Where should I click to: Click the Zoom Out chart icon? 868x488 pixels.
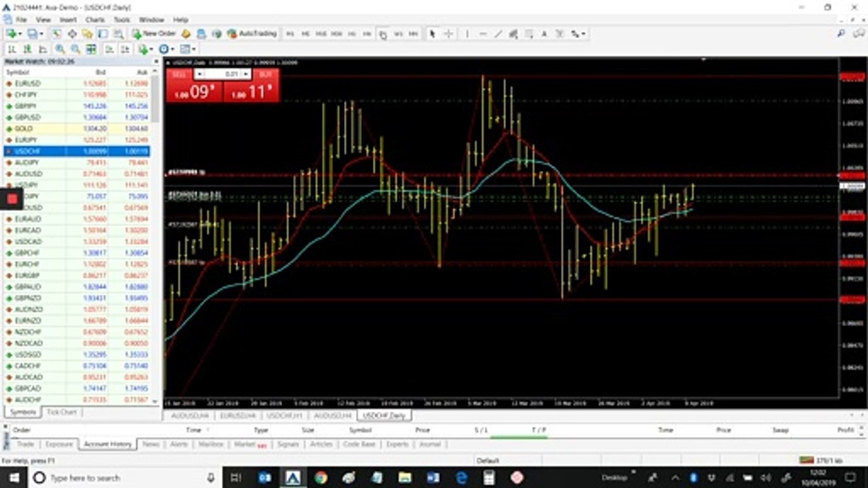[75, 49]
